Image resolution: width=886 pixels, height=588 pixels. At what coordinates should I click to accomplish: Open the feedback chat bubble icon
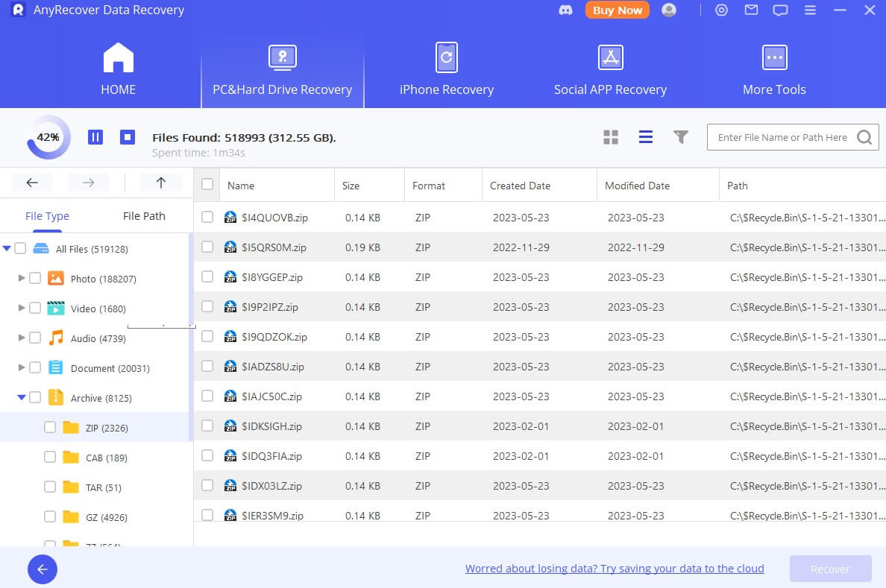click(781, 10)
